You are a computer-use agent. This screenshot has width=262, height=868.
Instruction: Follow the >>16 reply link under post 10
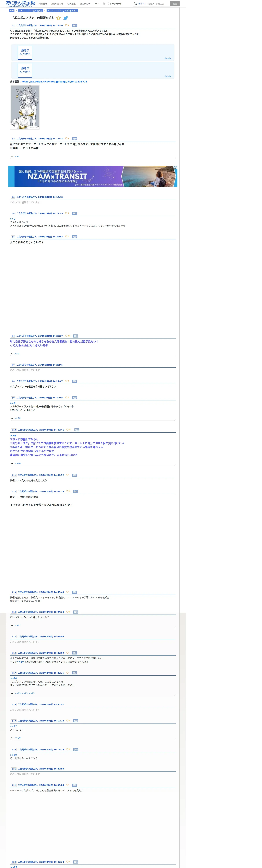pyautogui.click(x=17, y=464)
